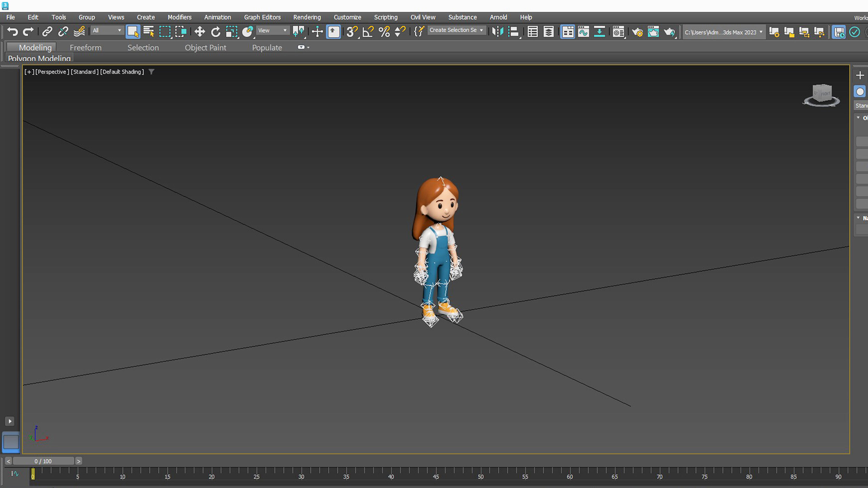Image resolution: width=868 pixels, height=488 pixels.
Task: Click the Redo arrow icon
Action: pos(28,32)
